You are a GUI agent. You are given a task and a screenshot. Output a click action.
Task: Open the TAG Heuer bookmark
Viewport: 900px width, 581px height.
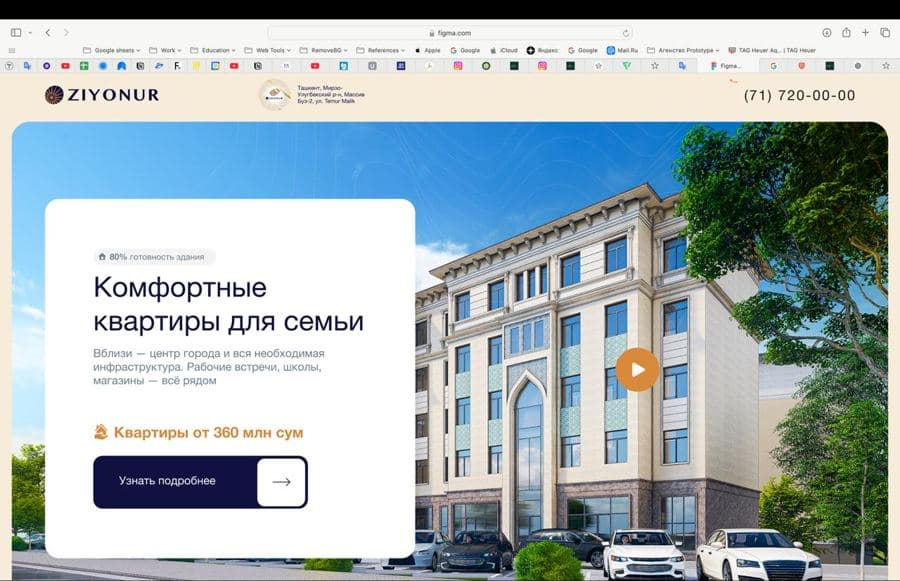(772, 51)
